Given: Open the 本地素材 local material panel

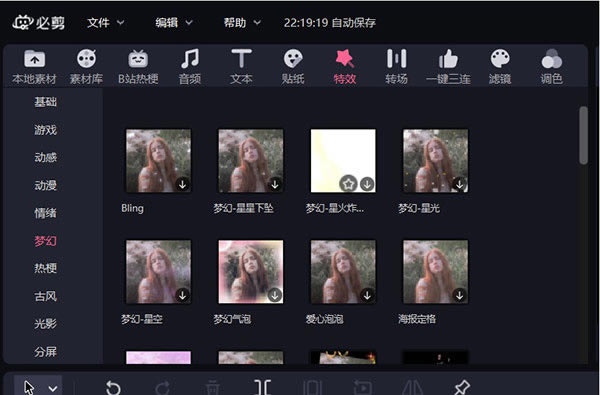Looking at the screenshot, I should (34, 67).
